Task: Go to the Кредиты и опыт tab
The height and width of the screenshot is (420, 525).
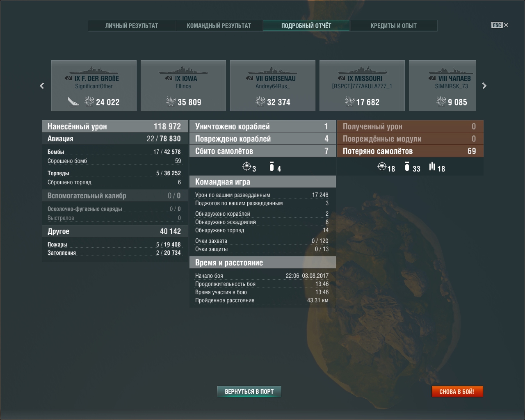Action: (393, 26)
